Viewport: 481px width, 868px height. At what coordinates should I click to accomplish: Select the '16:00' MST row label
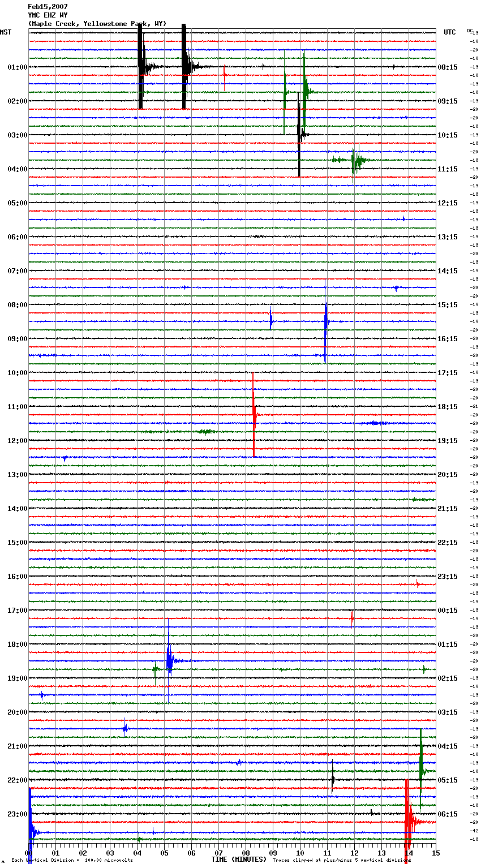tap(18, 577)
